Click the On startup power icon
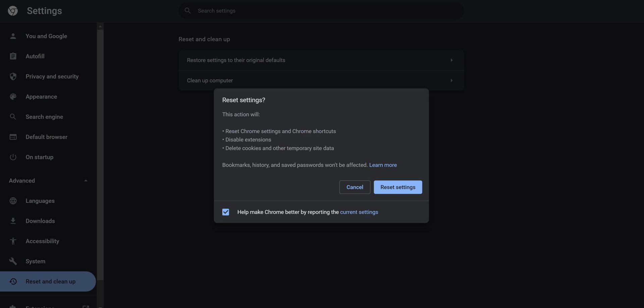 [x=13, y=157]
